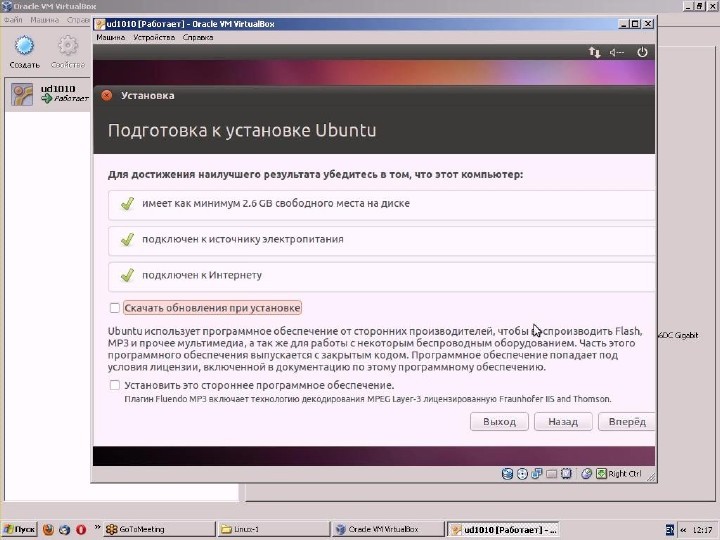Click the Назад (Back) button
This screenshot has height=540, width=720.
click(563, 422)
